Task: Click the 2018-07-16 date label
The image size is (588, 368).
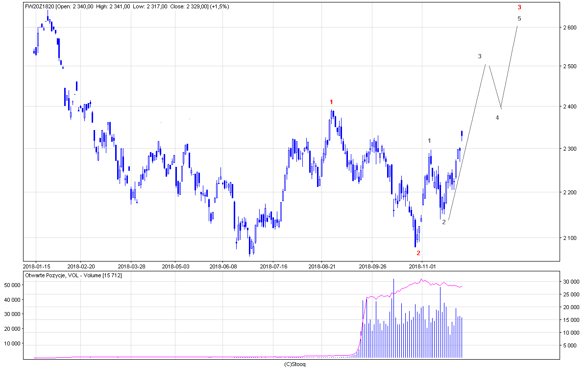Action: click(x=273, y=265)
